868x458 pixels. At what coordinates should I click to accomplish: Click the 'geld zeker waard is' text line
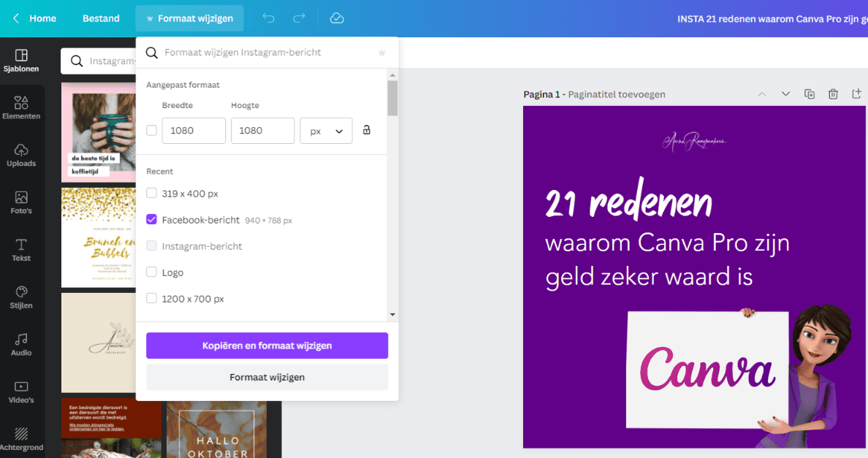(x=649, y=277)
